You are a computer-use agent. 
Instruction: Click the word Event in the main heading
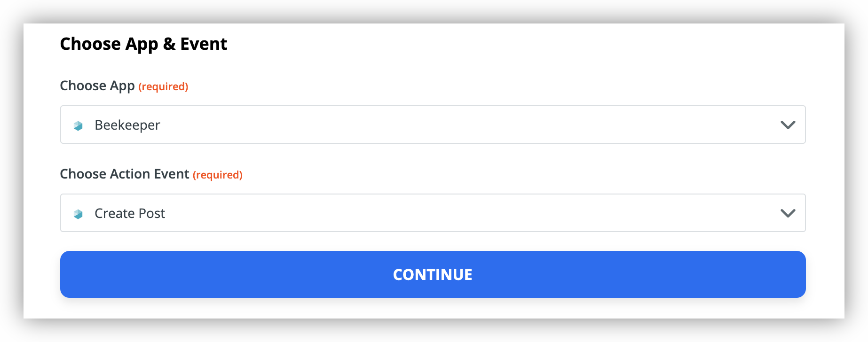(204, 44)
